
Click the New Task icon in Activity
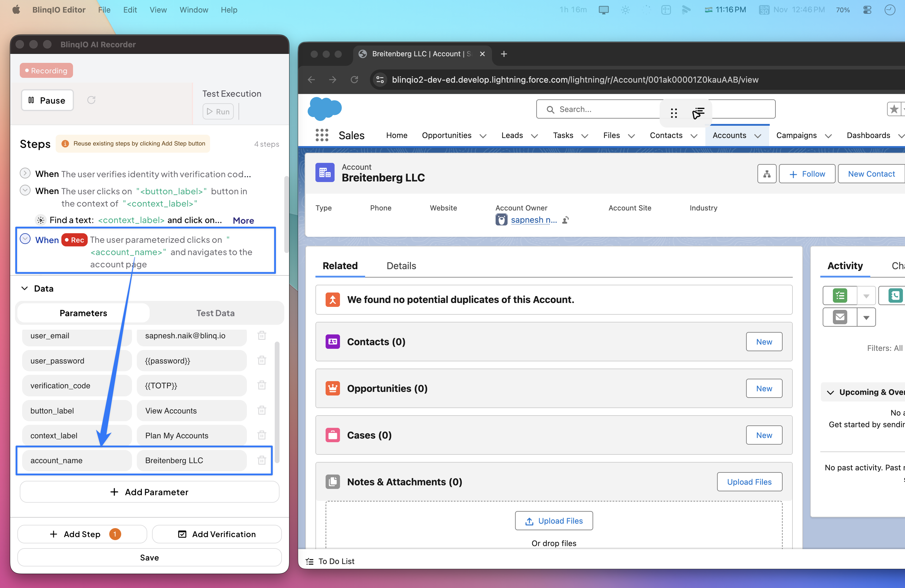point(840,295)
